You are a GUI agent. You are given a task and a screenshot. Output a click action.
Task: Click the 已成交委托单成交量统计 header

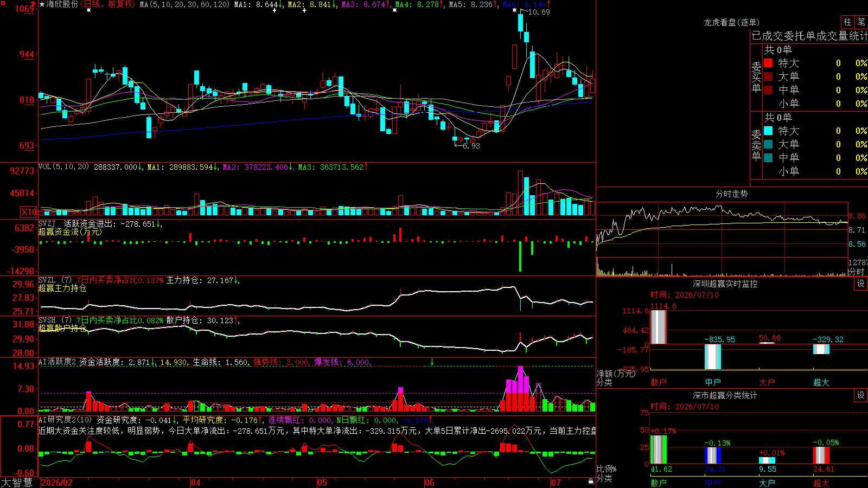point(809,36)
